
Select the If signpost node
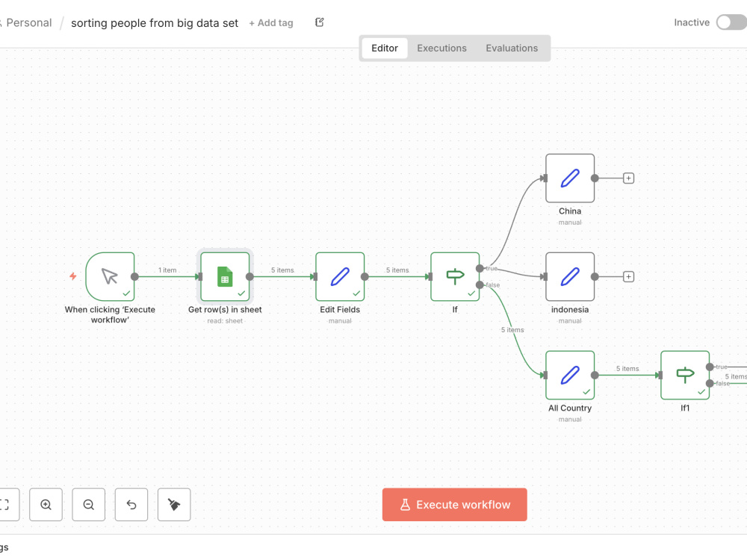coord(455,277)
